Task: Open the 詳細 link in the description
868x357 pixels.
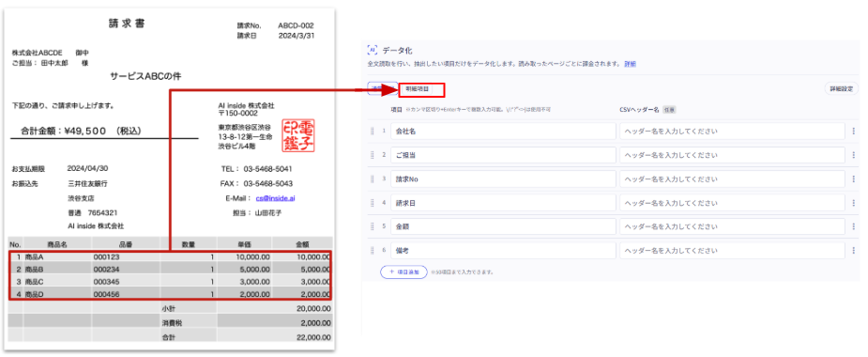Action: 630,64
